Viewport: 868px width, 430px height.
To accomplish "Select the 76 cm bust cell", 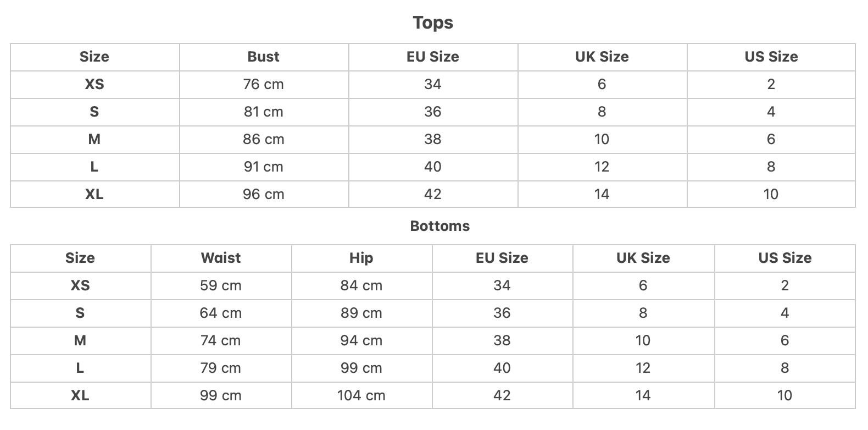I will coord(264,84).
